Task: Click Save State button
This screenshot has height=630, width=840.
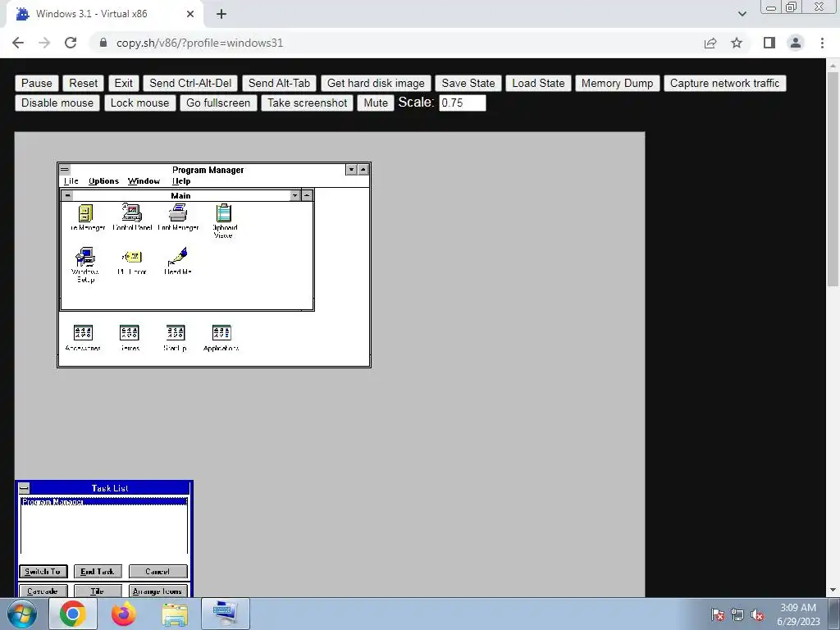Action: pos(468,83)
